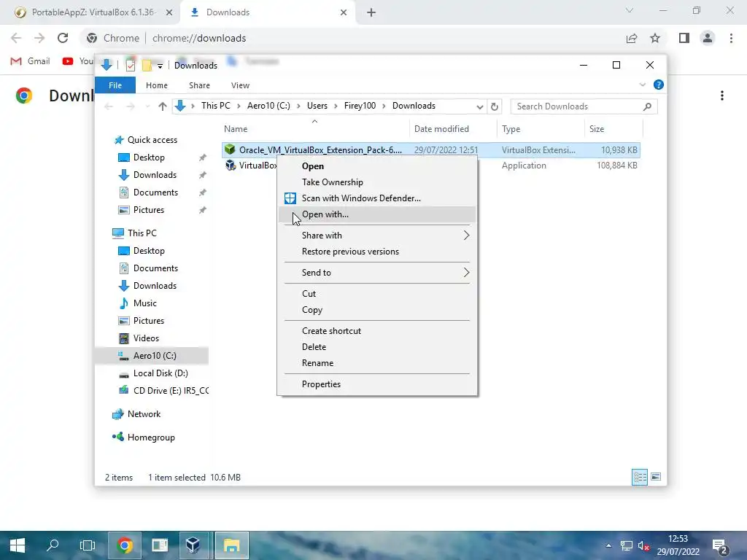Screen dimensions: 747x560
Task: Select the VirtualBox application file icon
Action: (x=231, y=166)
